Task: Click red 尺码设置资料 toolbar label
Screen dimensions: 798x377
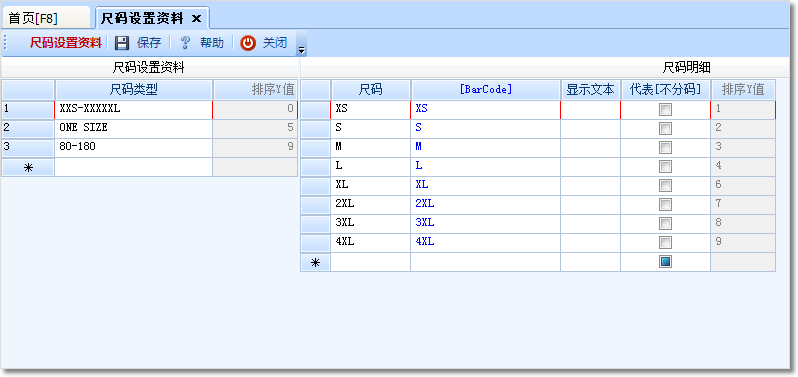Action: (66, 43)
